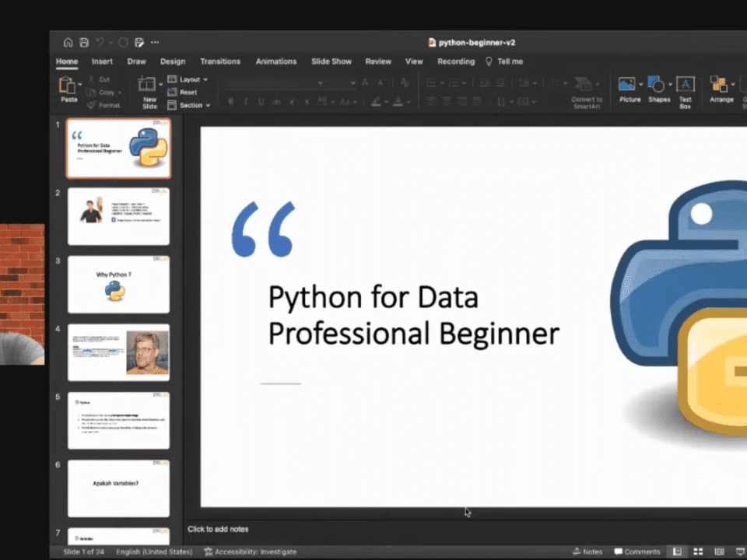Click the Home icon in title bar
Viewport: 747px width, 560px height.
pos(68,43)
